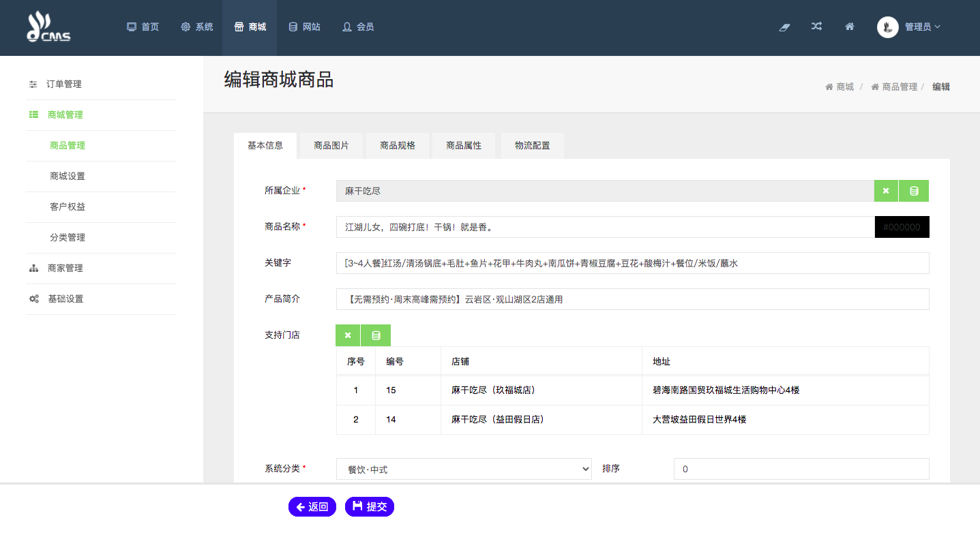Screen dimensions: 980x535
Task: Open store selector database icon
Action: click(x=376, y=335)
